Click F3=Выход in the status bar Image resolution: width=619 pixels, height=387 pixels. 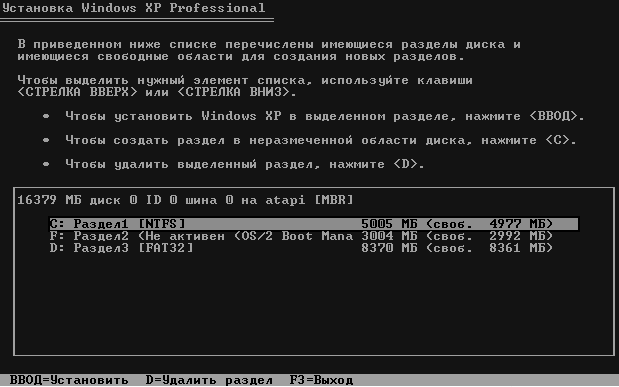pos(321,380)
